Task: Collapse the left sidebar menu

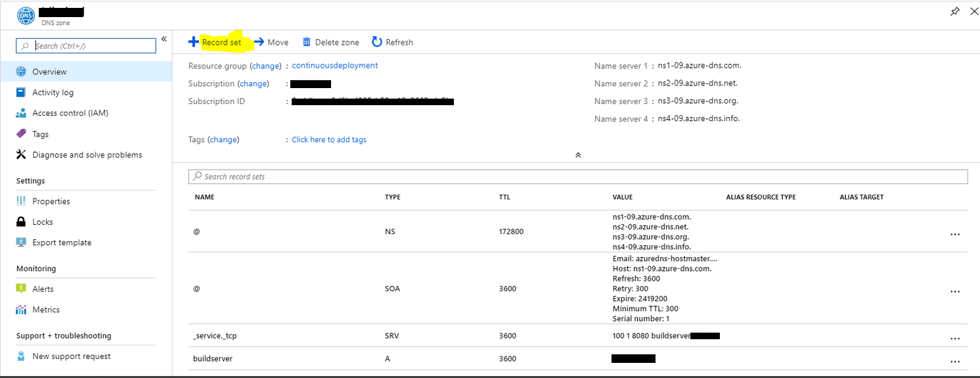Action: coord(164,39)
